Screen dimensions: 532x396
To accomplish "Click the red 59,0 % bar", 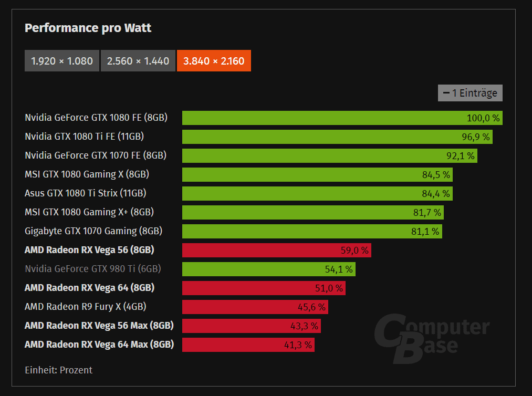I will pyautogui.click(x=277, y=251).
